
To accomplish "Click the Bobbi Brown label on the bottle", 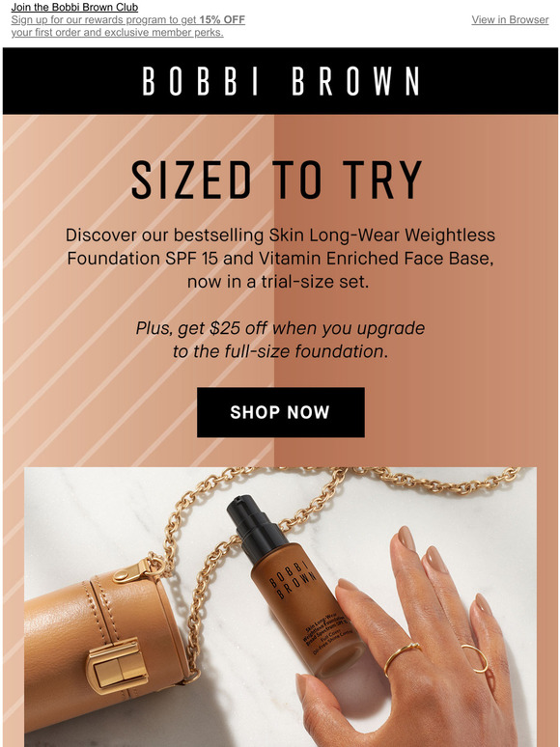I will [293, 580].
